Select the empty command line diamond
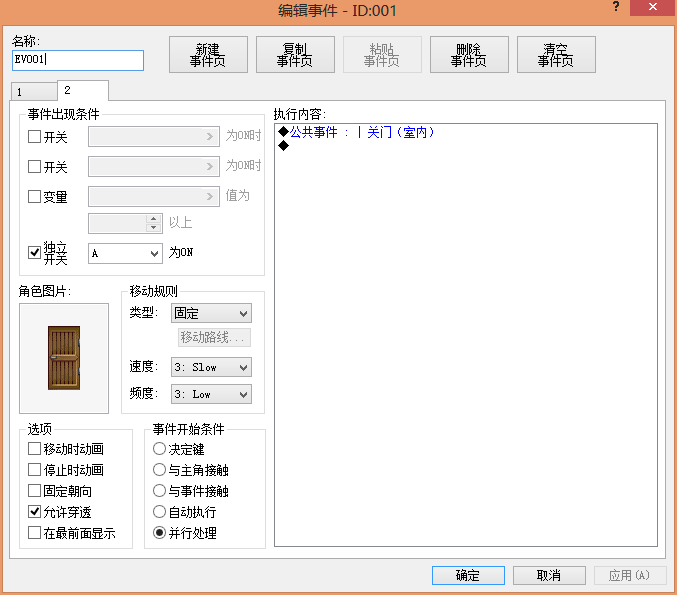This screenshot has height=595, width=677. (x=284, y=146)
